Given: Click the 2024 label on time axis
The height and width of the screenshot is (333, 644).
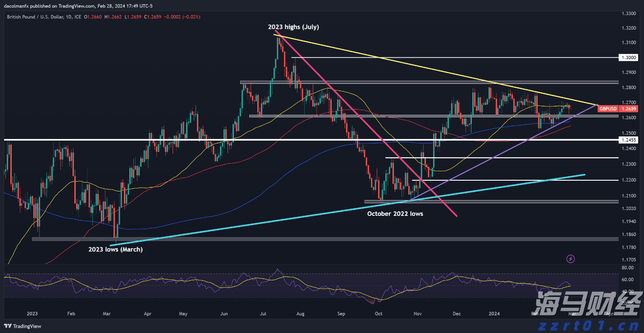Looking at the screenshot, I should point(494,313).
